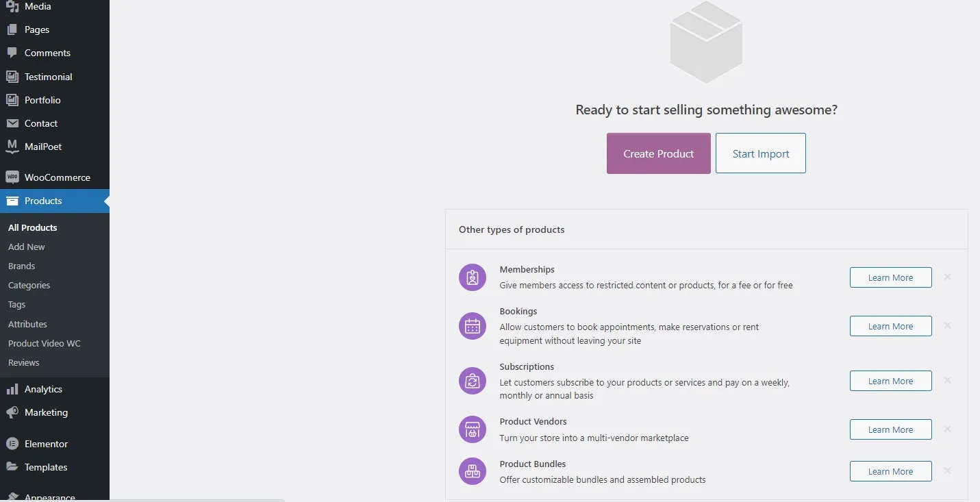Open the Categories submenu
The width and height of the screenshot is (980, 502).
coord(29,285)
